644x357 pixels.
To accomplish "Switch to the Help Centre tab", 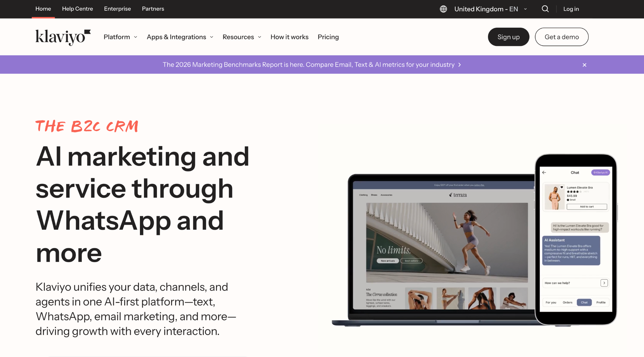I will (x=77, y=9).
